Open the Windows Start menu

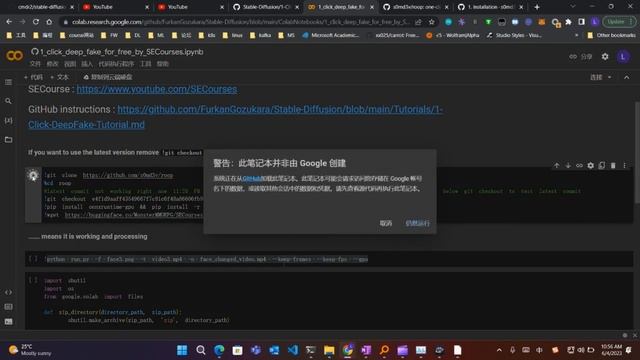pyautogui.click(x=182, y=350)
